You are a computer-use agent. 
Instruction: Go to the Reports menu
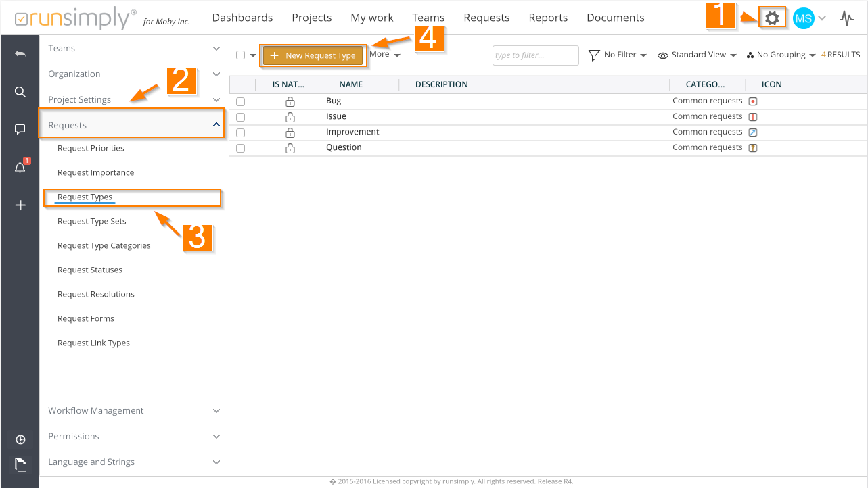point(548,18)
